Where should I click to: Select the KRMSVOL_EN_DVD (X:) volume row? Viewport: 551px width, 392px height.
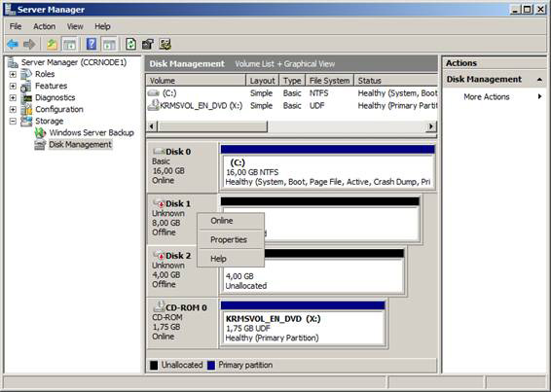[292, 106]
